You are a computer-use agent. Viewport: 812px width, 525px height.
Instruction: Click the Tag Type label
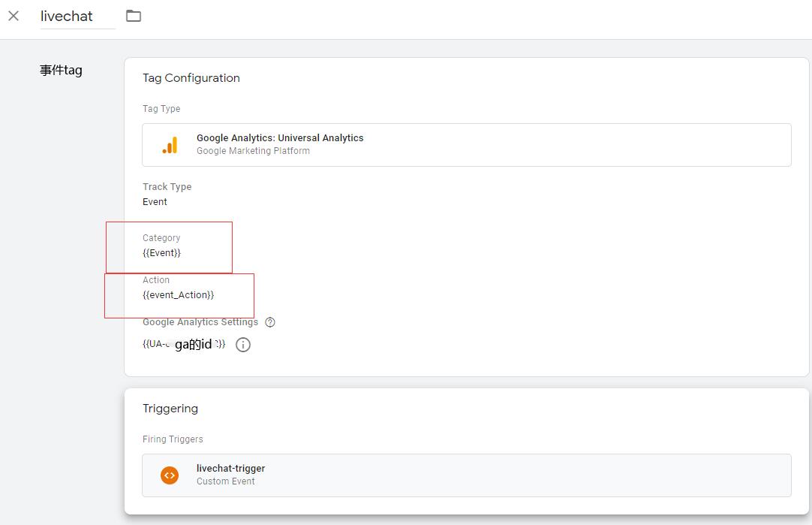pyautogui.click(x=161, y=109)
